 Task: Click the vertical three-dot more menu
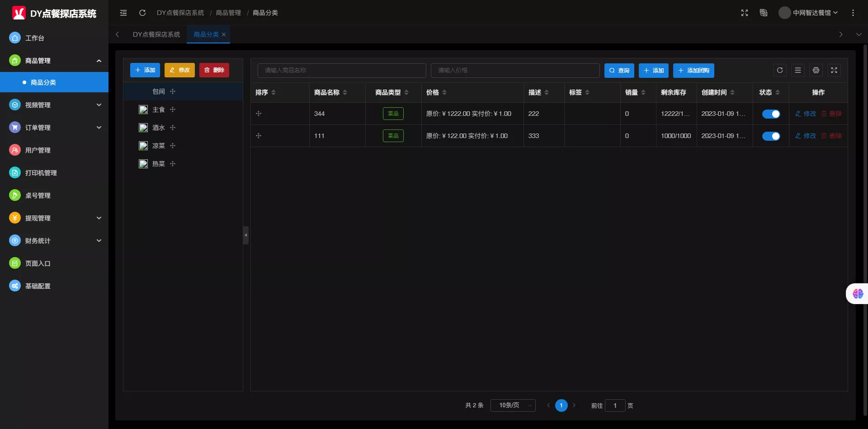tap(853, 13)
